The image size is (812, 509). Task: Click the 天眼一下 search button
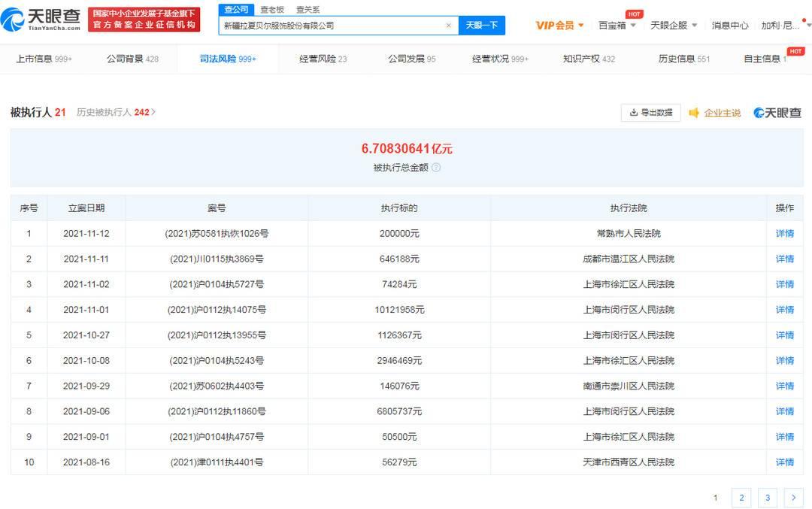click(x=482, y=26)
